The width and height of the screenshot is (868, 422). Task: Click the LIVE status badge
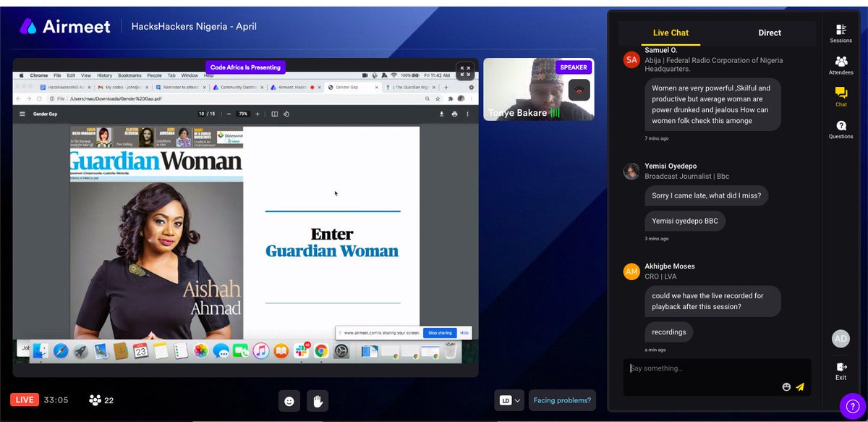pyautogui.click(x=25, y=400)
